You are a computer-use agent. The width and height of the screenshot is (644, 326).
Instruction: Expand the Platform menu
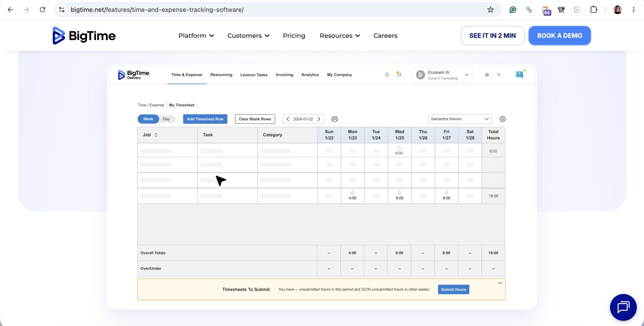point(196,36)
